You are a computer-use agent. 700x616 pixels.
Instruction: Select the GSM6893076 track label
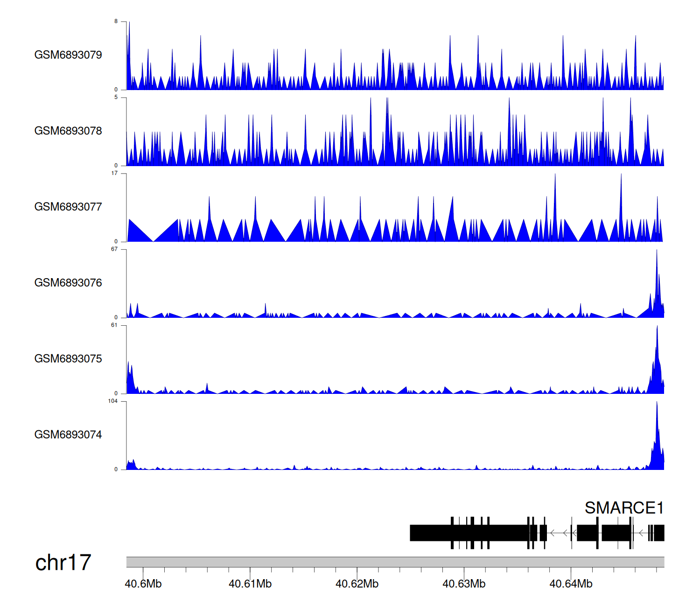(x=68, y=283)
